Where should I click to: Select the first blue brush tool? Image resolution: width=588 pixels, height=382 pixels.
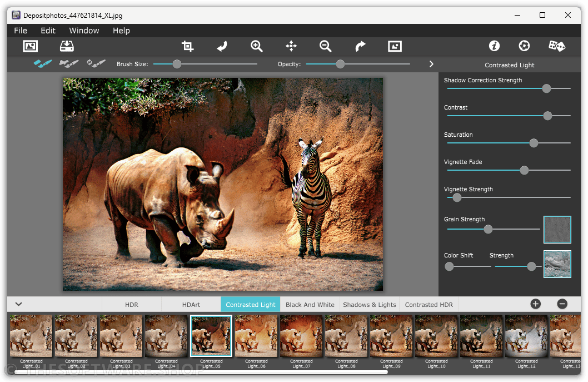point(43,63)
